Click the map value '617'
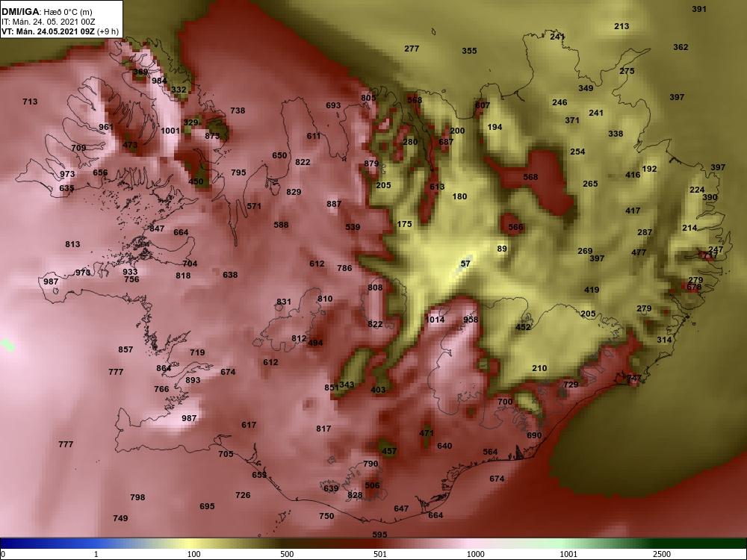Image resolution: width=747 pixels, height=560 pixels. [249, 425]
